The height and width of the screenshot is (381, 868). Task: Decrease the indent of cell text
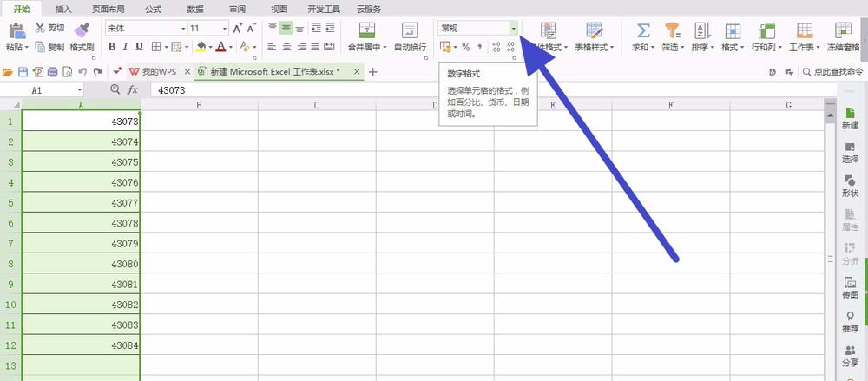pyautogui.click(x=317, y=29)
